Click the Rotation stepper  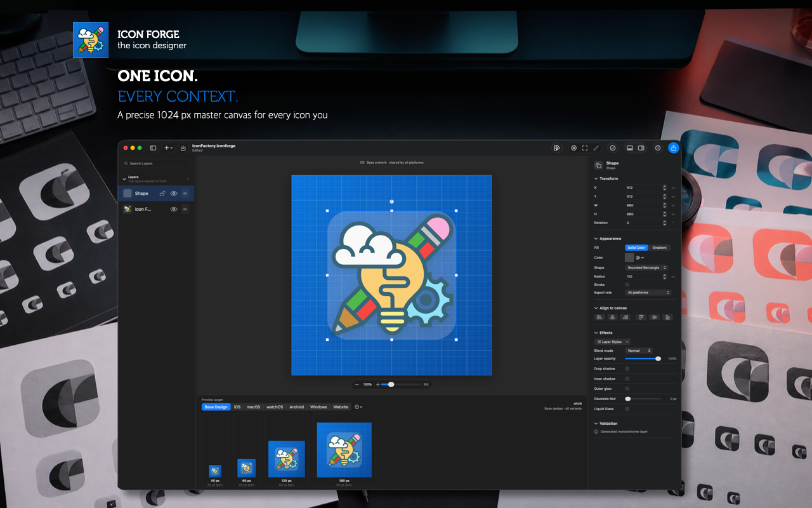664,223
